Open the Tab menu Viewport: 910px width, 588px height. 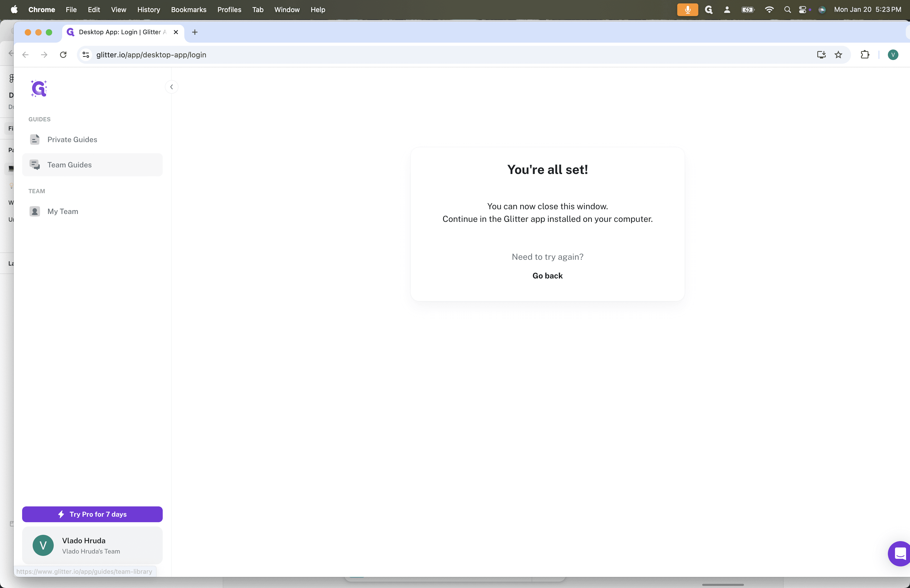[258, 9]
